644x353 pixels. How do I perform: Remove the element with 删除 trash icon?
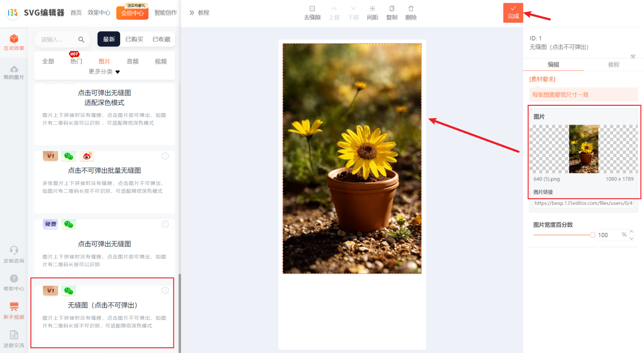(x=411, y=13)
